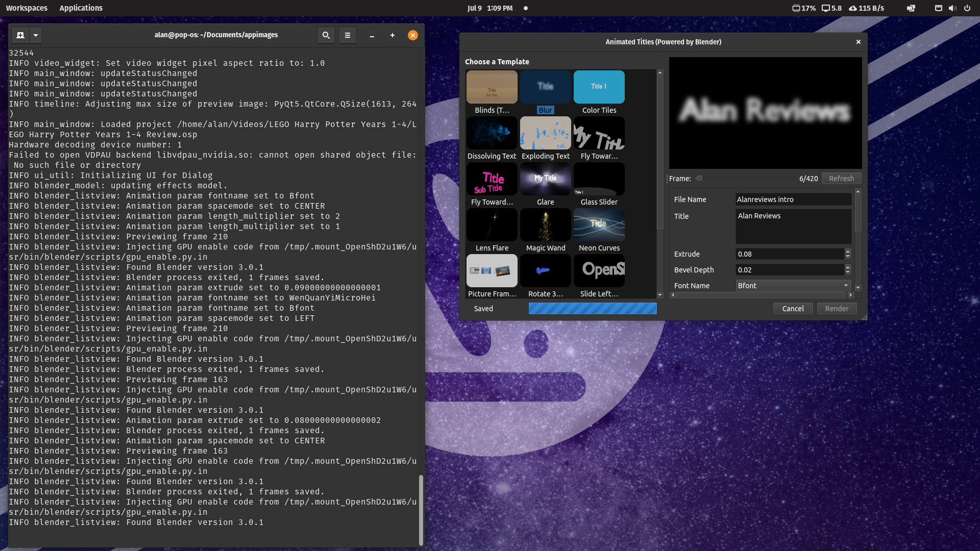The height and width of the screenshot is (551, 980).
Task: Choose the Magic Wand template icon
Action: pyautogui.click(x=545, y=225)
